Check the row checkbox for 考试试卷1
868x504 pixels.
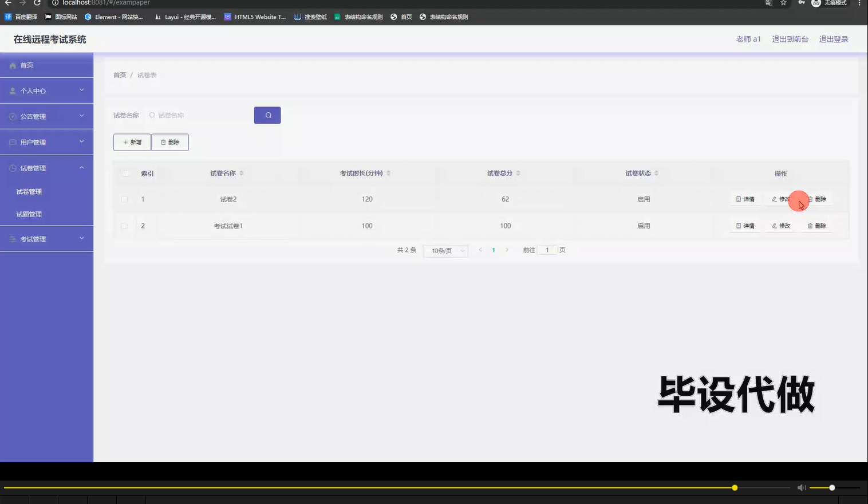click(124, 226)
